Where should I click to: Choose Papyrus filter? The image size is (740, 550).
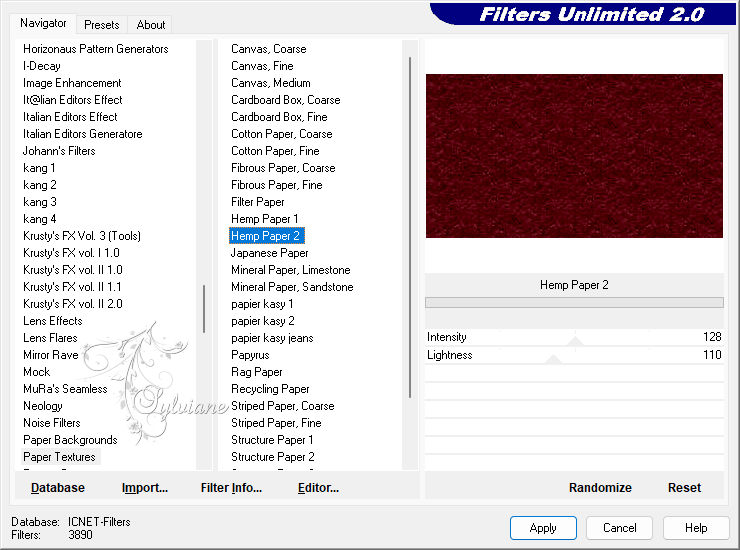coord(250,355)
